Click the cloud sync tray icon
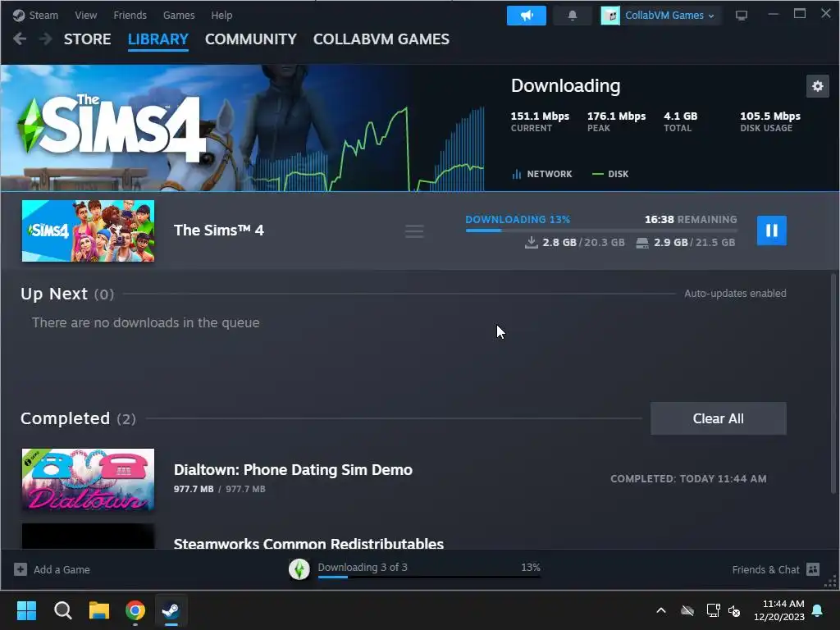 pos(687,610)
